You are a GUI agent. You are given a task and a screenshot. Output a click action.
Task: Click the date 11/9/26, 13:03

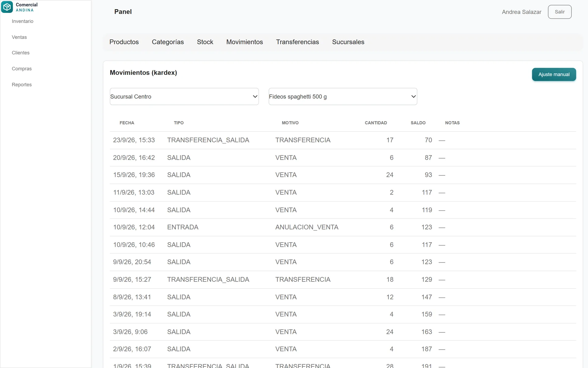pos(134,192)
